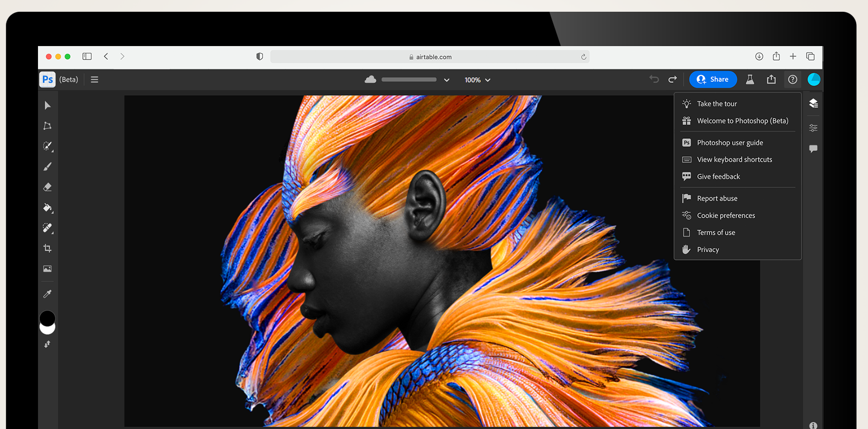868x429 pixels.
Task: Select the Lasso selection tool
Action: [47, 126]
